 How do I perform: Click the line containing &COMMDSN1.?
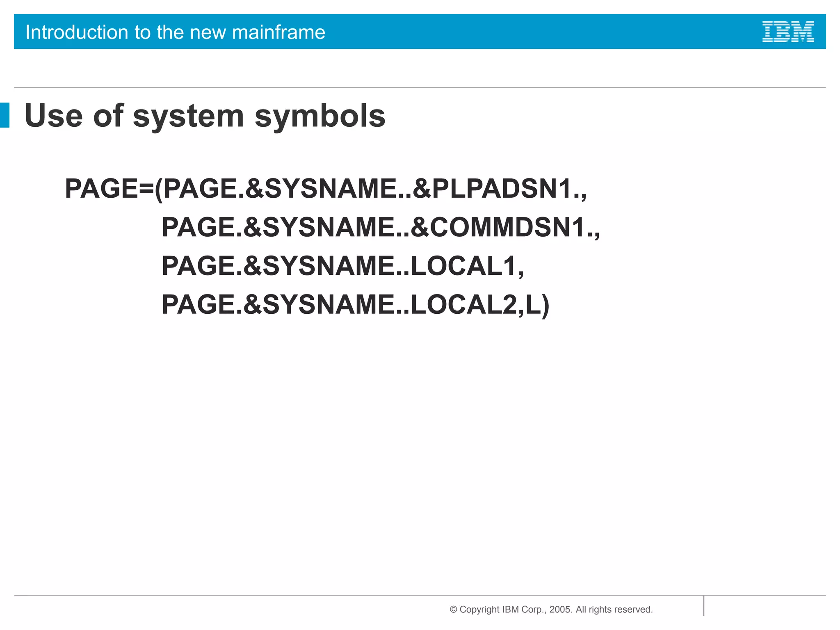pos(380,228)
